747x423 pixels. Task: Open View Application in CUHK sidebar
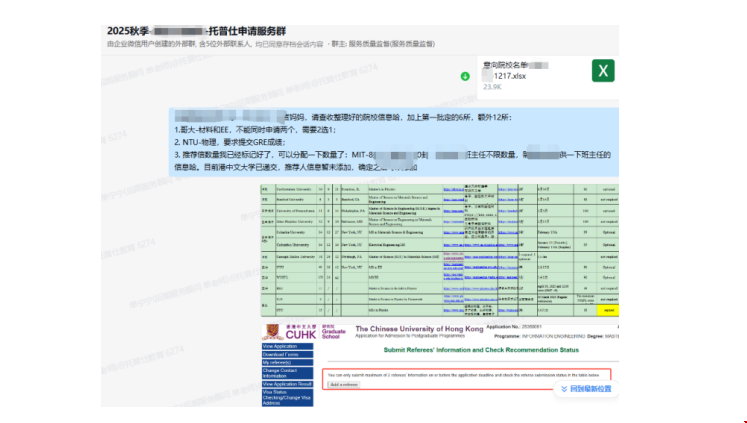click(x=287, y=346)
